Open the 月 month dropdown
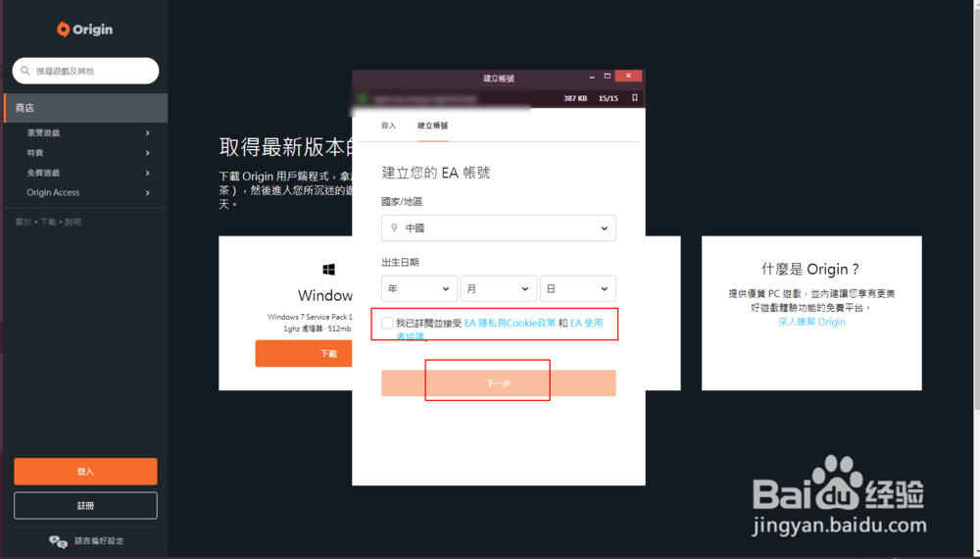 tap(499, 289)
